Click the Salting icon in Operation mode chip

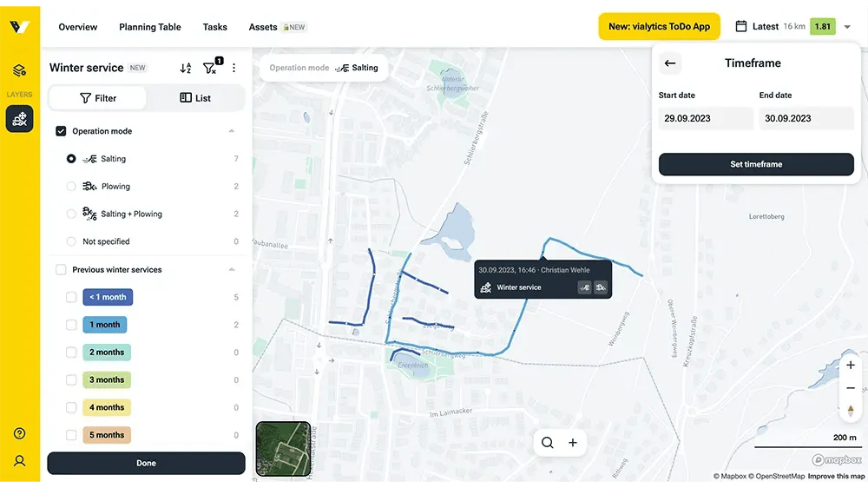pyautogui.click(x=342, y=68)
